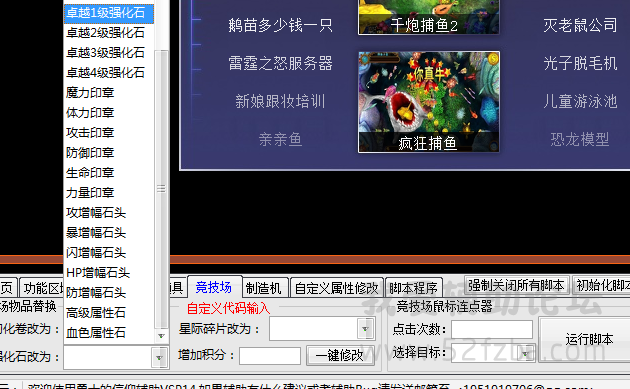Click the 运行脚本 button
This screenshot has height=389, width=630.
tap(589, 339)
